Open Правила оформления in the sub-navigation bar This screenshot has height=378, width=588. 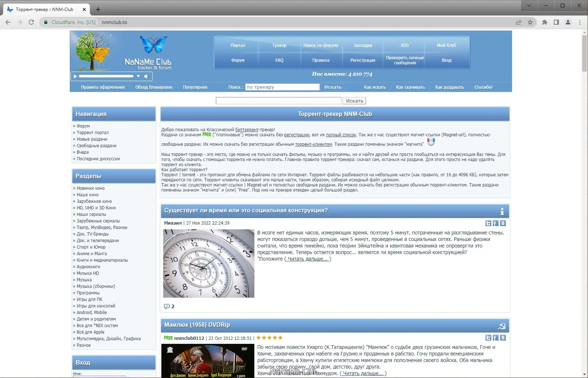coord(103,87)
